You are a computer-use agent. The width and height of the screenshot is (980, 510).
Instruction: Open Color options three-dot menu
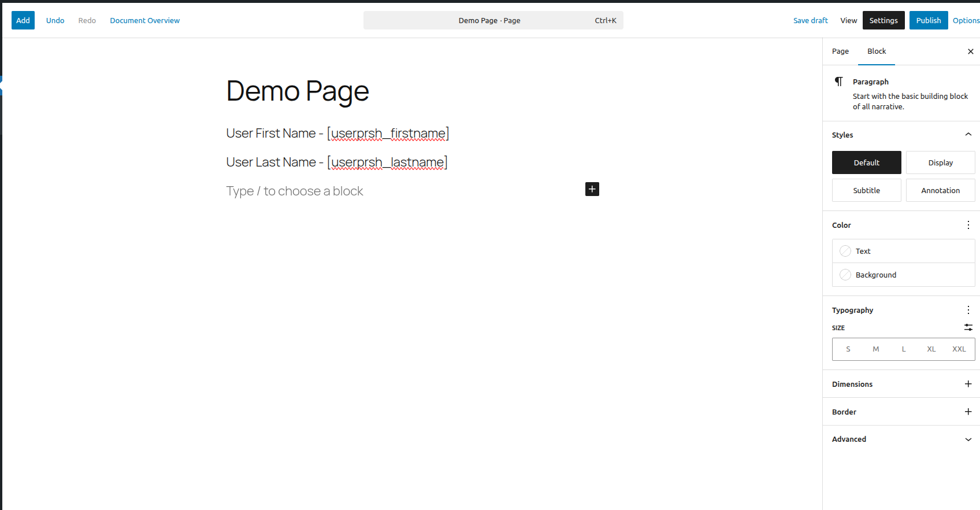[x=968, y=225]
